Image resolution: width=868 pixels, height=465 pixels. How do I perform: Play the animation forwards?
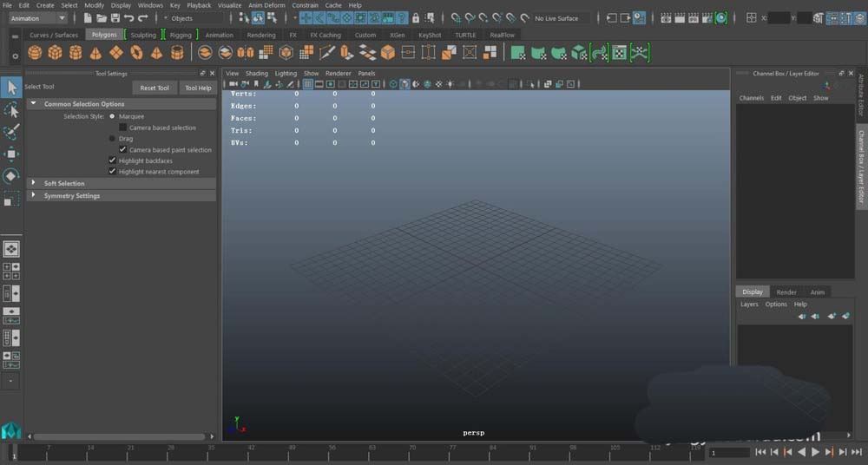[x=815, y=452]
